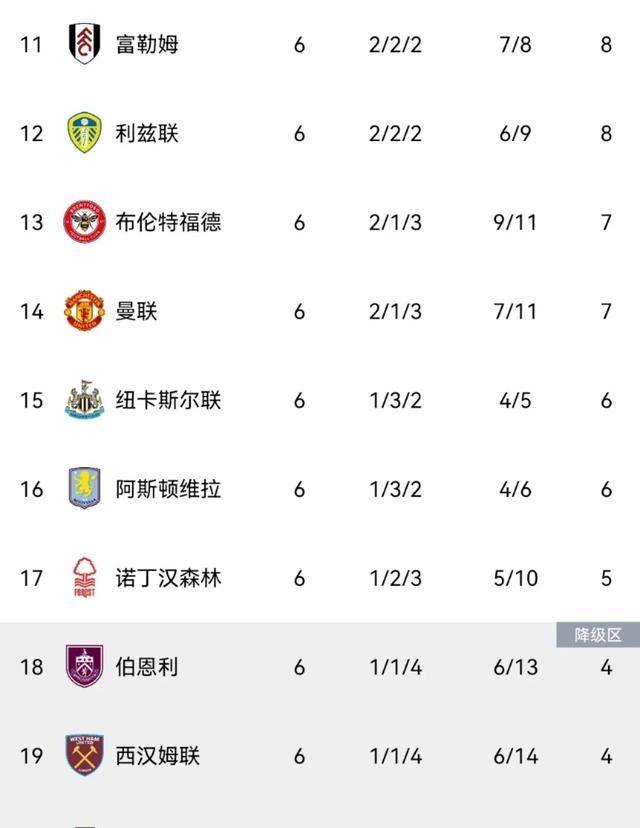Select the 诺丁汉森林 team name

[x=168, y=578]
